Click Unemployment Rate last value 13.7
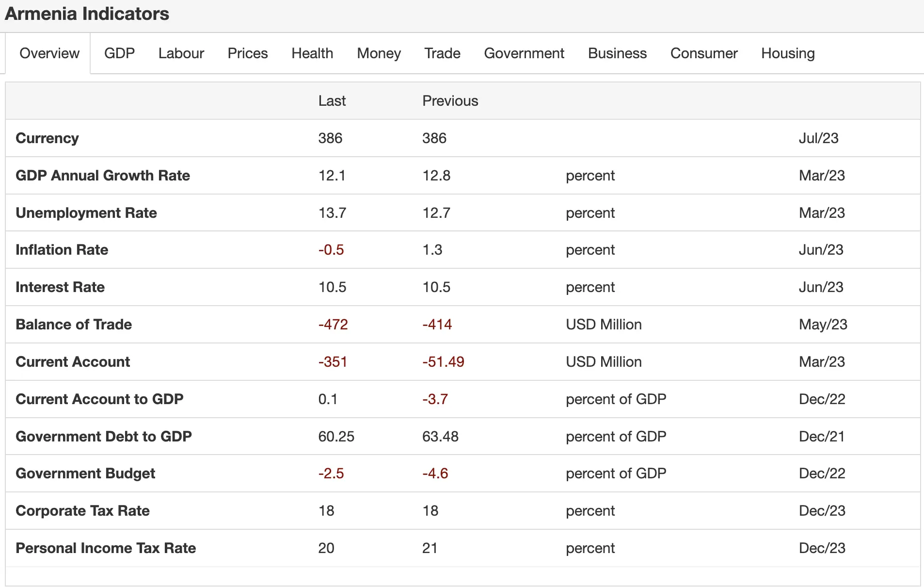 coord(332,213)
